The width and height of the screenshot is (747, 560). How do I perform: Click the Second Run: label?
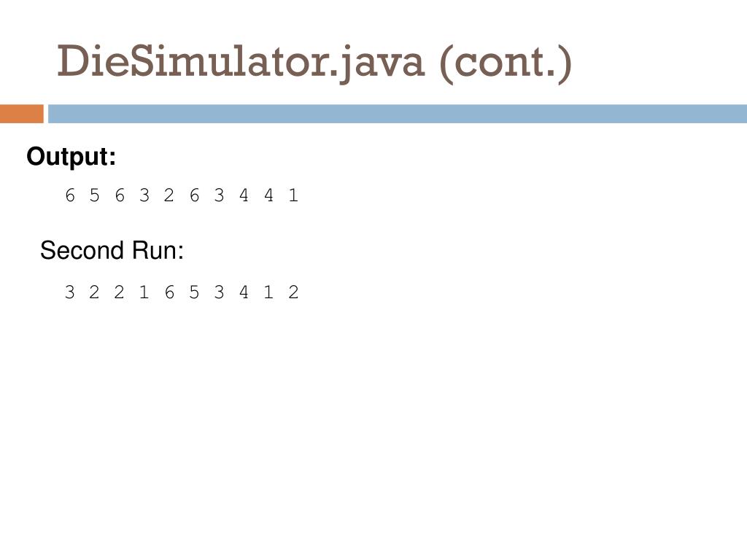click(112, 251)
